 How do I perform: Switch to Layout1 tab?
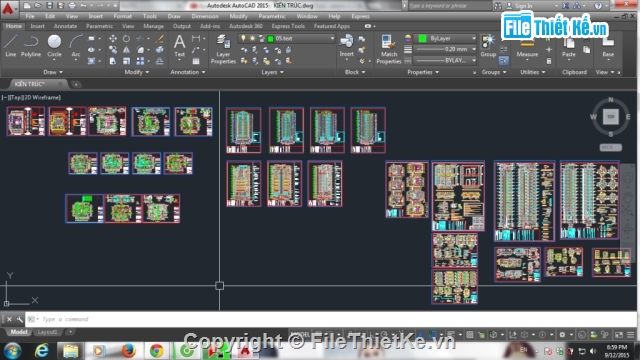47,332
